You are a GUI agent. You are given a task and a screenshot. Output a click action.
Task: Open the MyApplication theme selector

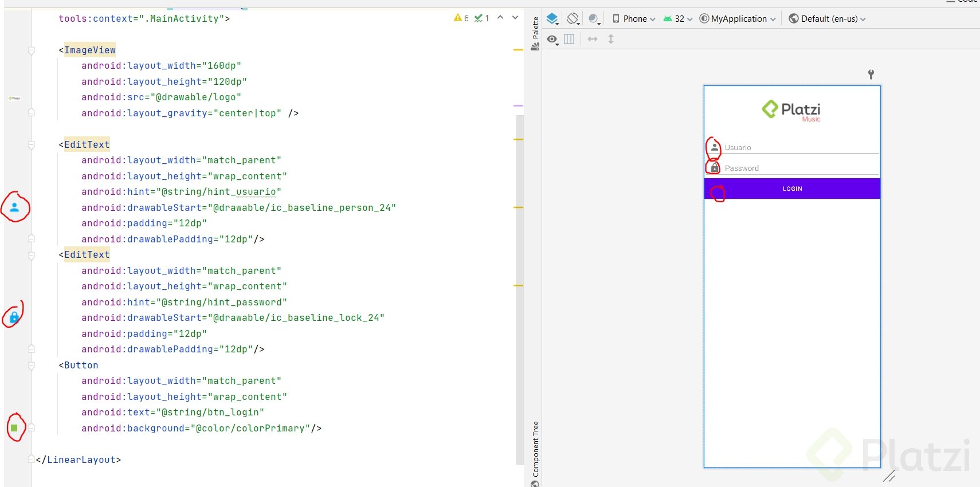tap(738, 19)
